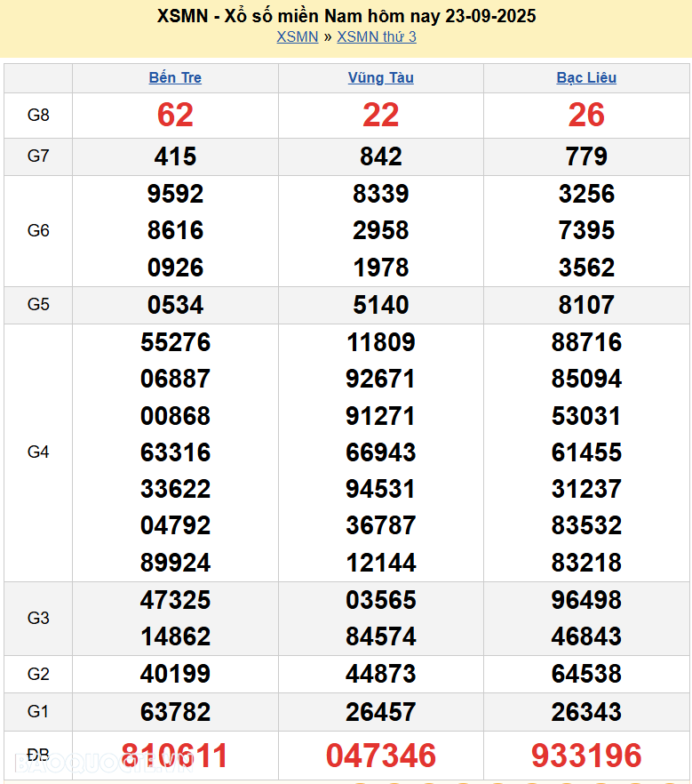Select the G8 result 26 for Bạc Liêu

click(x=586, y=115)
